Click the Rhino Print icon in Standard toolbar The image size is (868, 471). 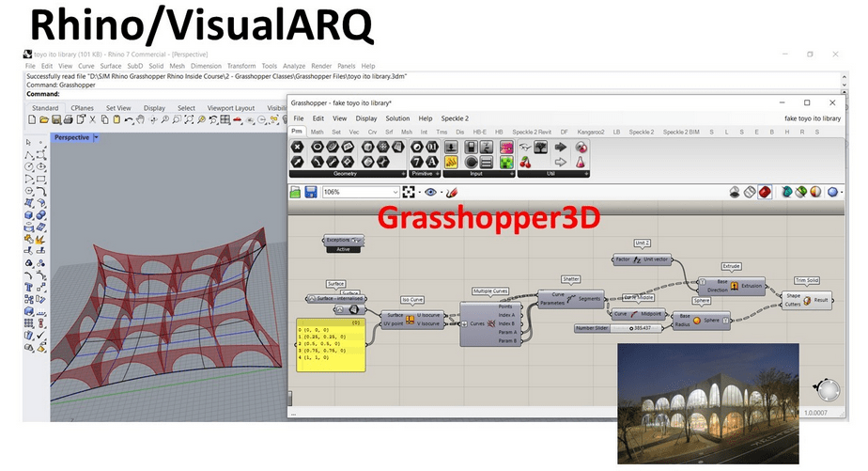[68, 120]
